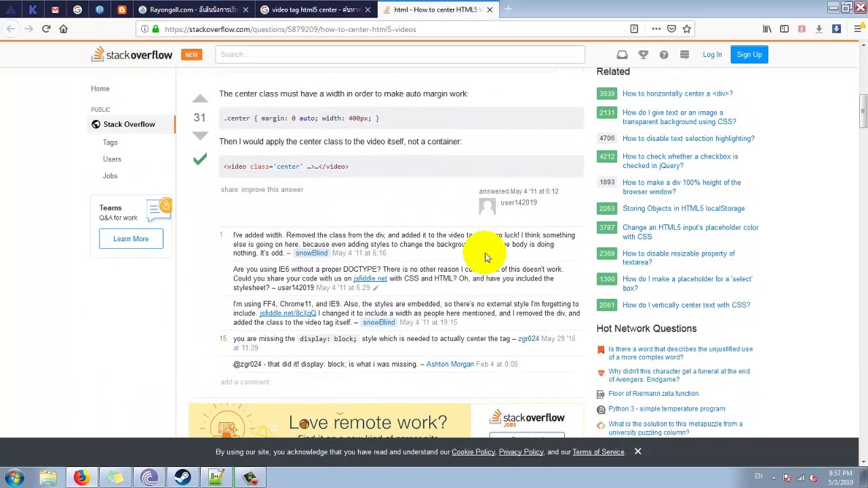Open the jsfiddle.net/8cXqQ link
868x488 pixels.
tap(288, 313)
